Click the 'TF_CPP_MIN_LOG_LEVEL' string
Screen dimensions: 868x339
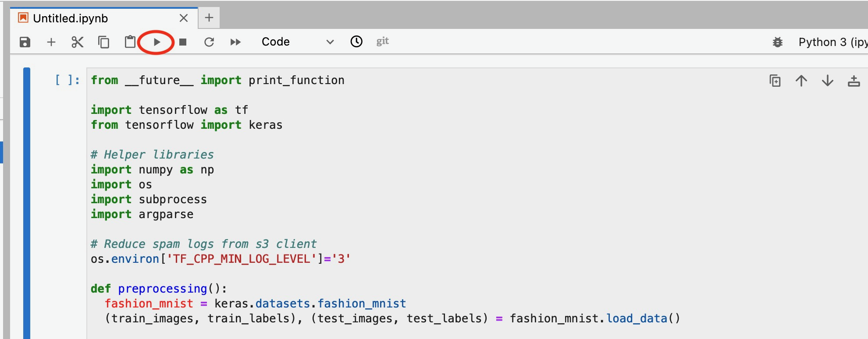click(242, 259)
